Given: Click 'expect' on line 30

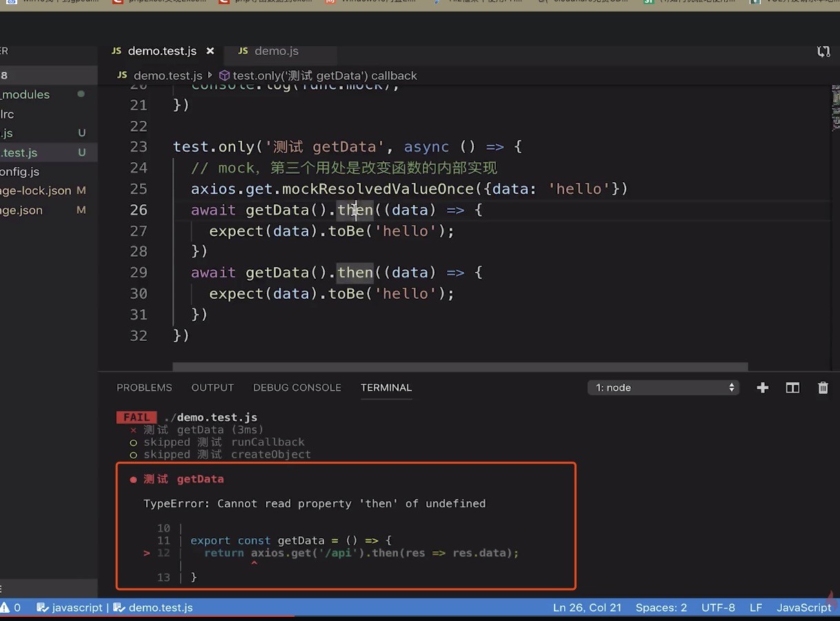Looking at the screenshot, I should click(237, 294).
